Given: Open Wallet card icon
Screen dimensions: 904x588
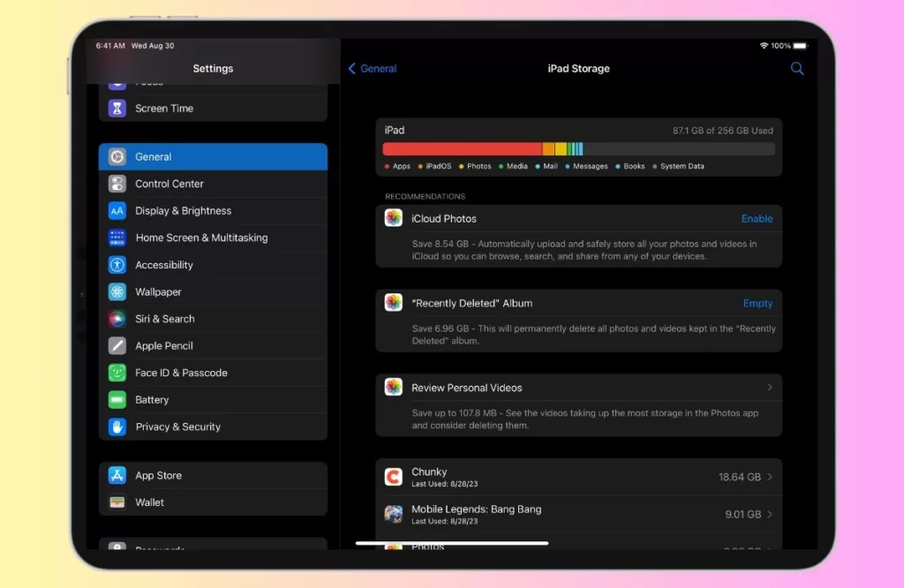Looking at the screenshot, I should click(117, 502).
